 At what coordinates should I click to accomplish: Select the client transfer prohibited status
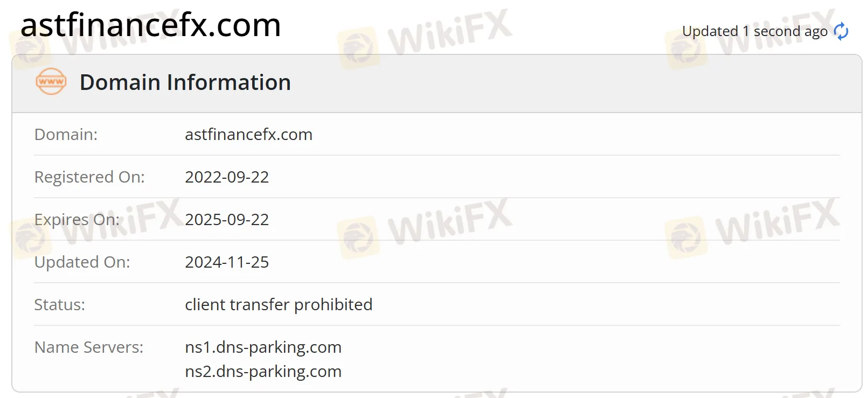point(279,304)
